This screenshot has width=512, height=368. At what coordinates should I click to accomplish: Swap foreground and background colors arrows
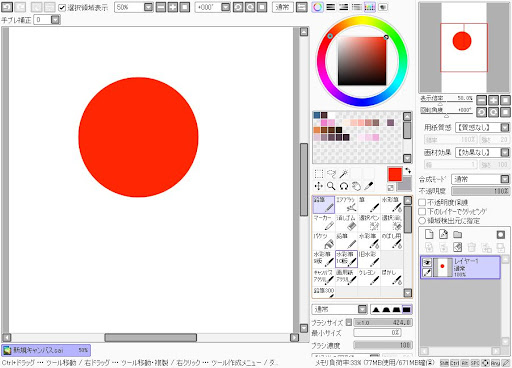(x=408, y=170)
